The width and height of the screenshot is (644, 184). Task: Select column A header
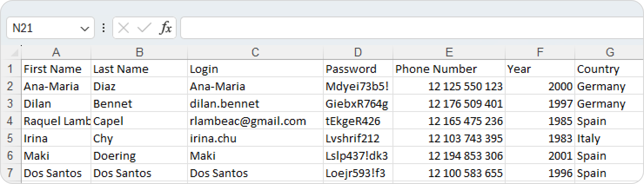coord(56,53)
